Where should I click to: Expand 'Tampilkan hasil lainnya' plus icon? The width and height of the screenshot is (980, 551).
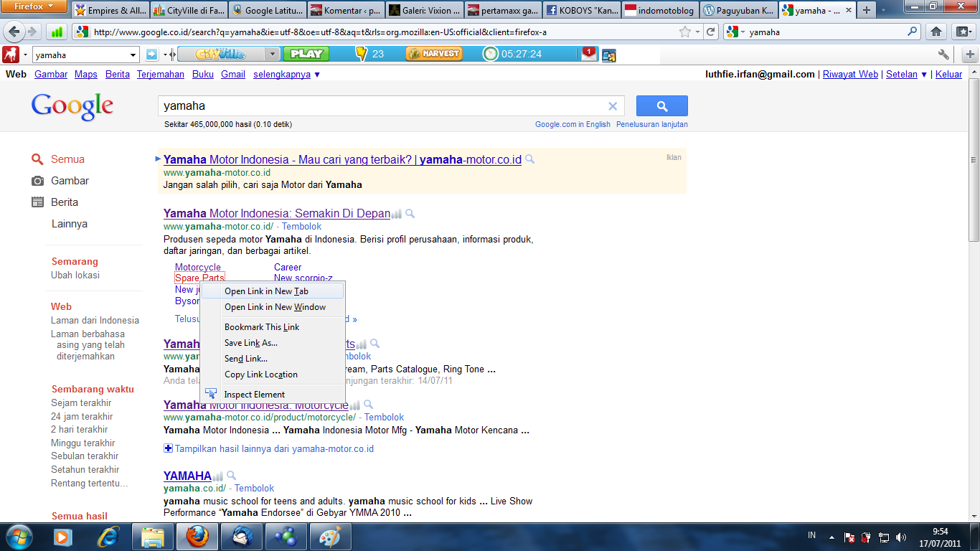point(169,448)
